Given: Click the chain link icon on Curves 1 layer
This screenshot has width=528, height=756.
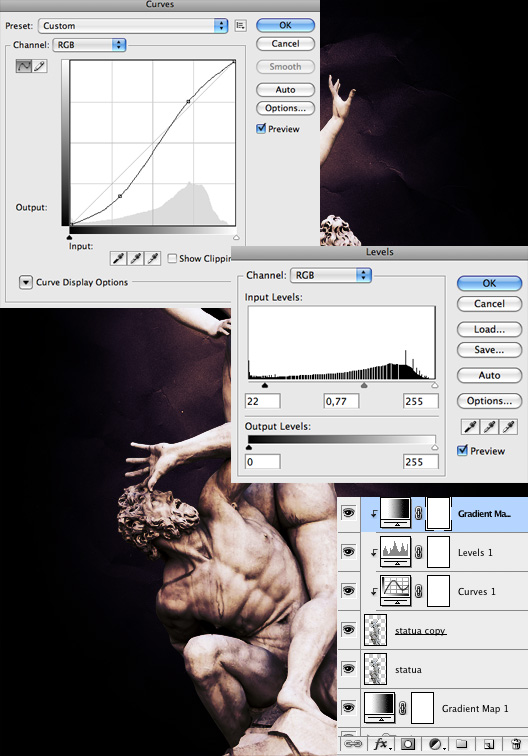Looking at the screenshot, I should 419,591.
